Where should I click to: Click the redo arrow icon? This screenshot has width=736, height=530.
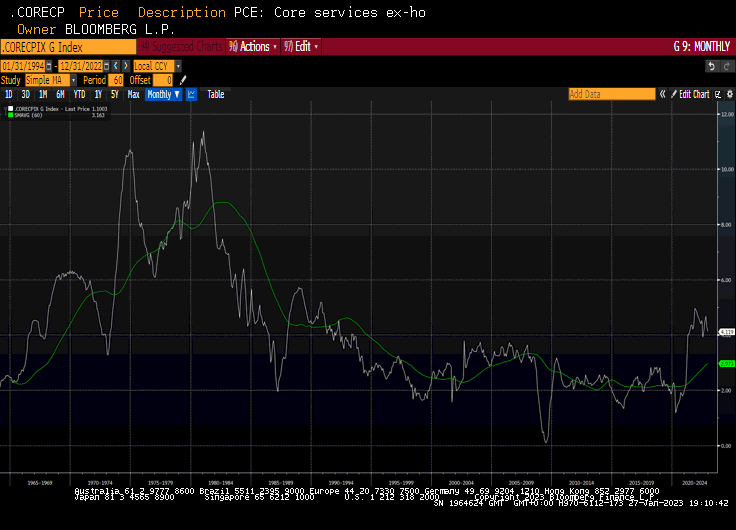pos(727,66)
